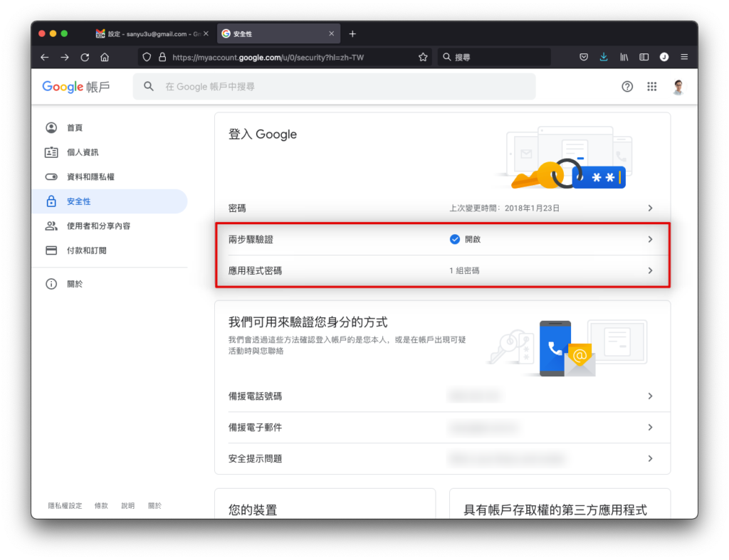Click the 兩步驟驗證 label

tap(251, 239)
